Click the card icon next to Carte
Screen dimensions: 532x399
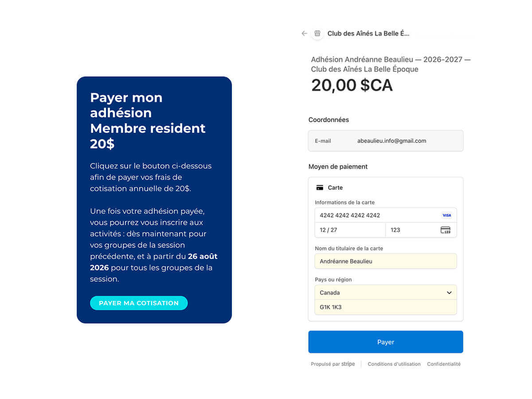[320, 188]
